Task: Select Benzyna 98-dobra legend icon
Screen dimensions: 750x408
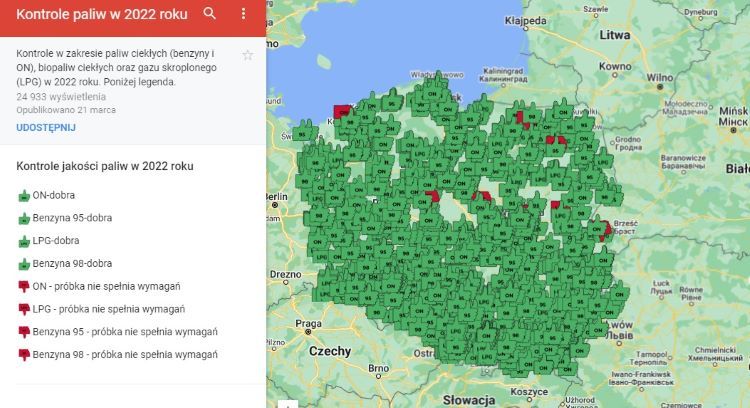Action: (24, 264)
